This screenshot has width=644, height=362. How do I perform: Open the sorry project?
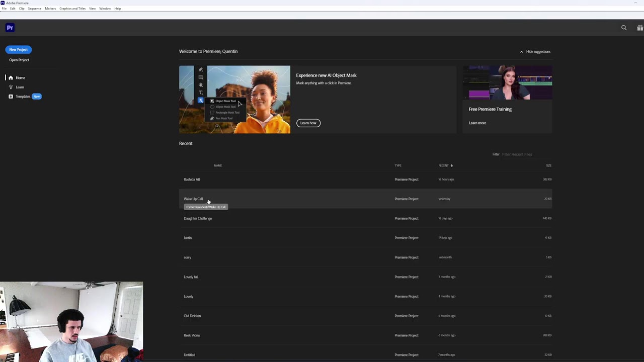click(x=365, y=257)
